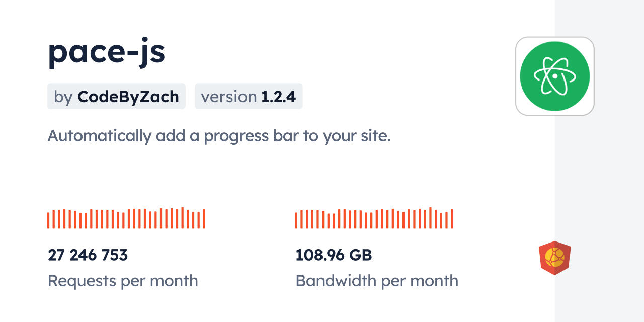Screen dimensions: 644x322
Task: Click the first bar of bandwidth chart
Action: (296, 220)
